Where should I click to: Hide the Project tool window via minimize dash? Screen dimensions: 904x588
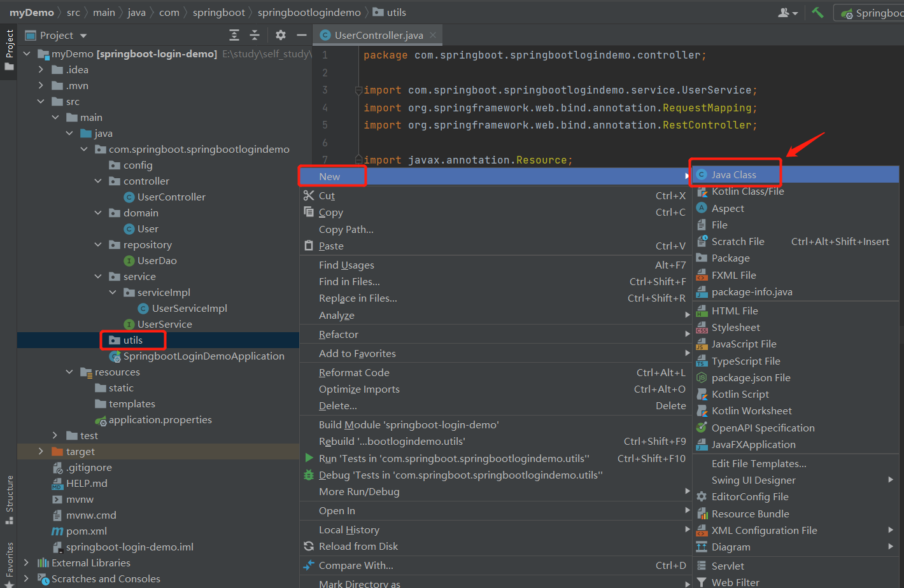coord(302,35)
